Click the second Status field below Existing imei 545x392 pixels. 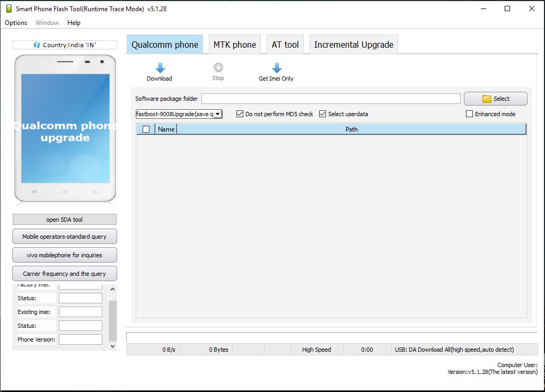81,326
